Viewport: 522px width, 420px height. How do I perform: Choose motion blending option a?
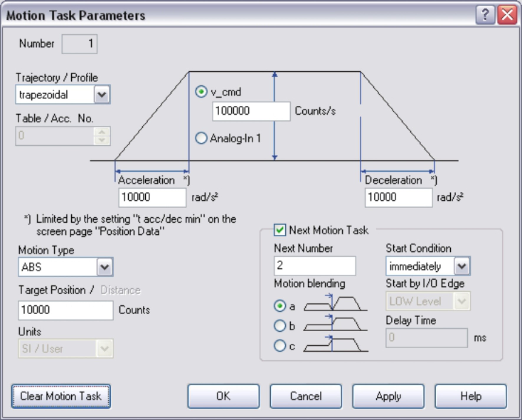coord(280,306)
